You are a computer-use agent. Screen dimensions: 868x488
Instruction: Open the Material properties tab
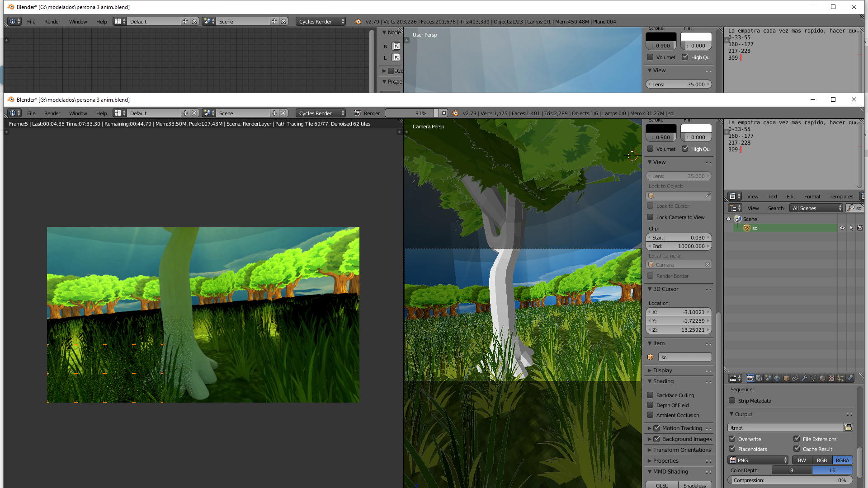click(x=822, y=378)
